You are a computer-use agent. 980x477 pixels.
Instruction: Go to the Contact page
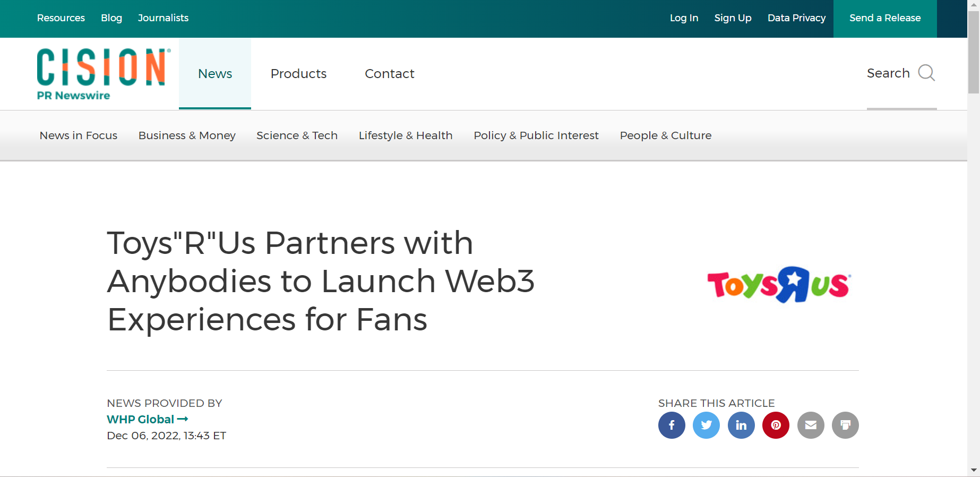pyautogui.click(x=389, y=74)
